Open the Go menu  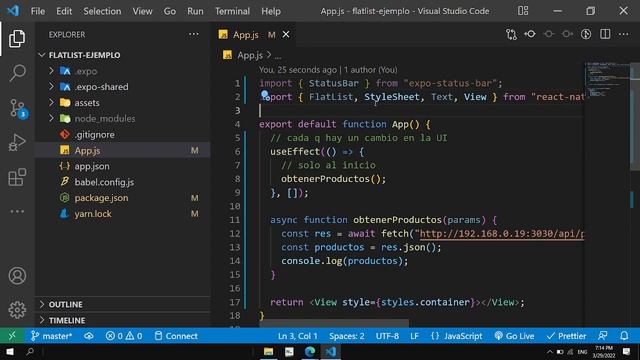pyautogui.click(x=170, y=11)
